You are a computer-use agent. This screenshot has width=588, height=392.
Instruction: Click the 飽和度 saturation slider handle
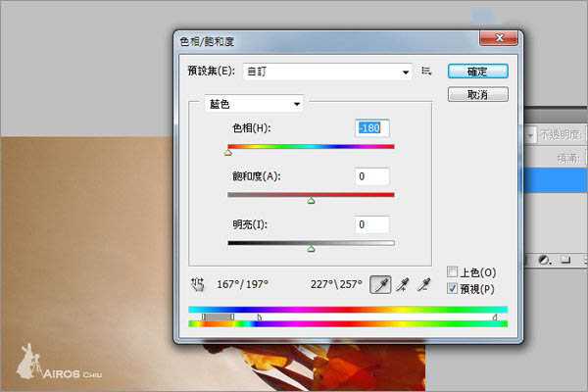coord(311,200)
